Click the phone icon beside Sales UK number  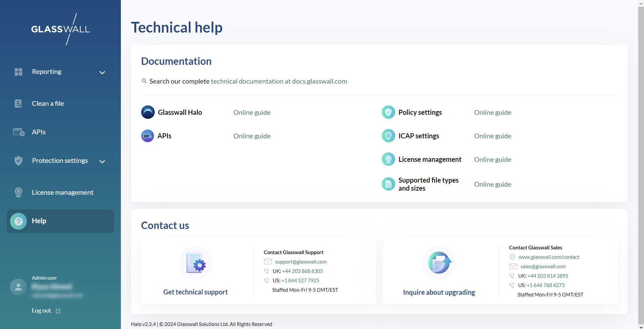[512, 276]
